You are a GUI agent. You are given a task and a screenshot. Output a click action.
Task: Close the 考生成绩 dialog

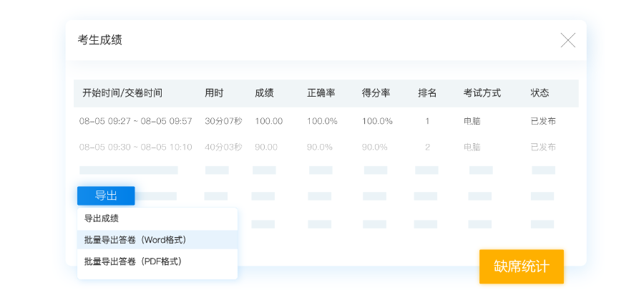point(567,40)
